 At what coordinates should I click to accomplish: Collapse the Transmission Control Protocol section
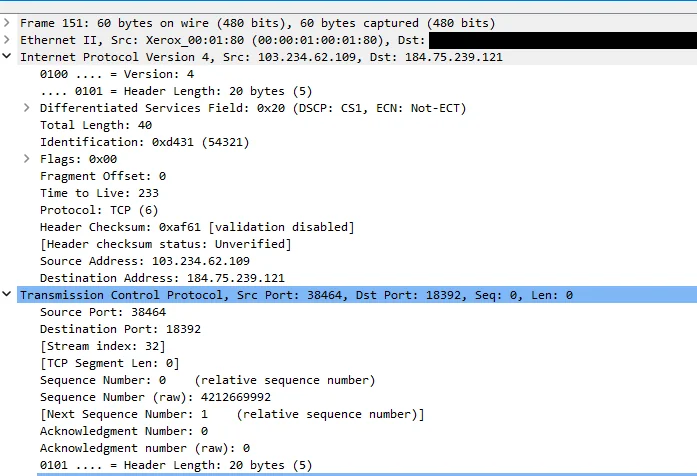point(7,295)
